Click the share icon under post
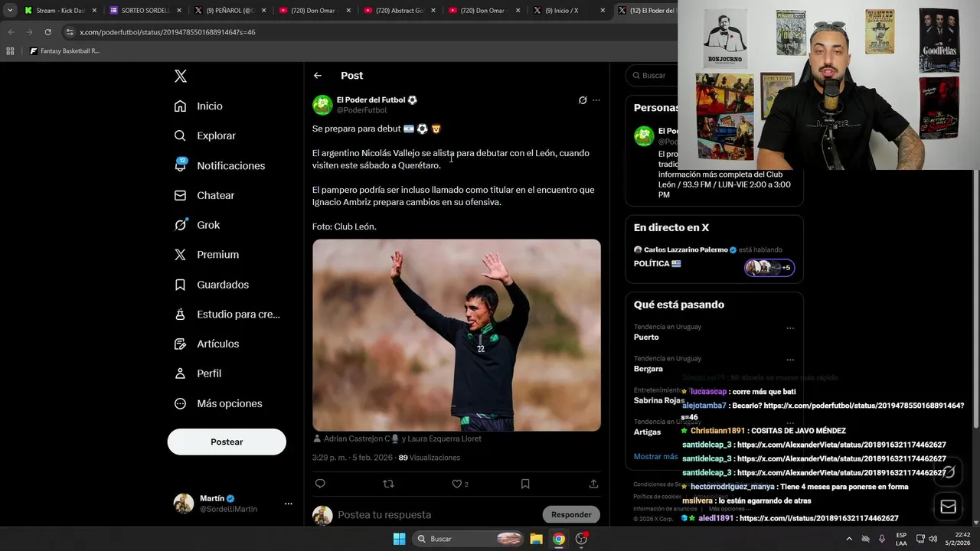980x551 pixels. pyautogui.click(x=593, y=484)
